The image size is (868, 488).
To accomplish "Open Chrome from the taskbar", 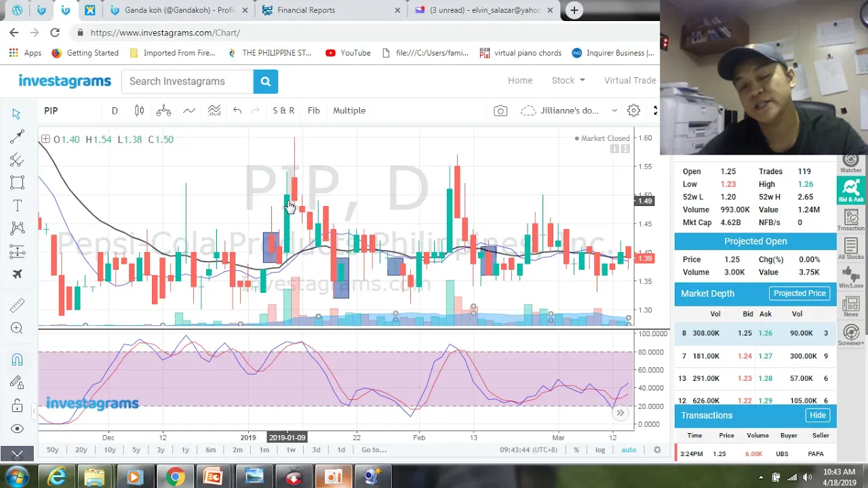I will [x=175, y=477].
